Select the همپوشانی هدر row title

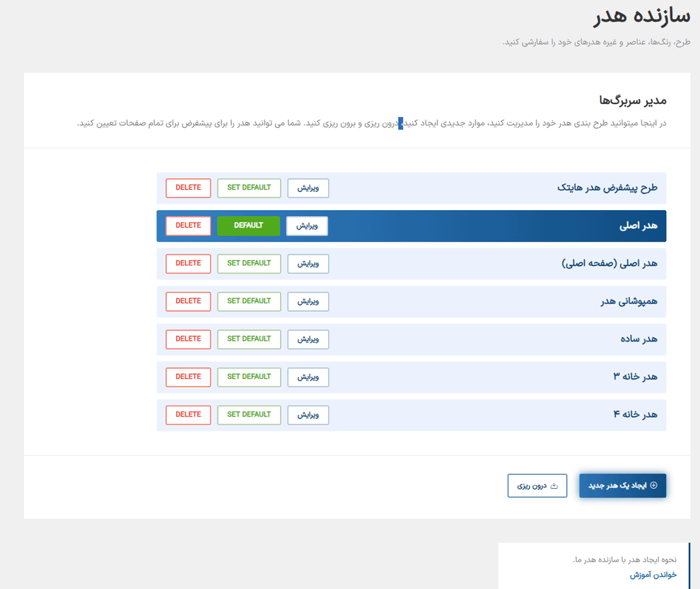click(x=629, y=302)
